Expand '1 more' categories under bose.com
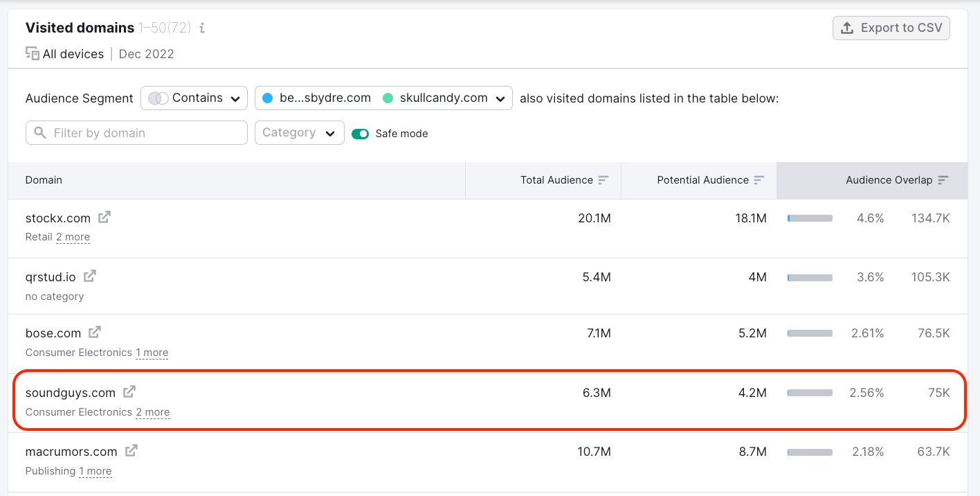This screenshot has height=496, width=980. click(152, 353)
